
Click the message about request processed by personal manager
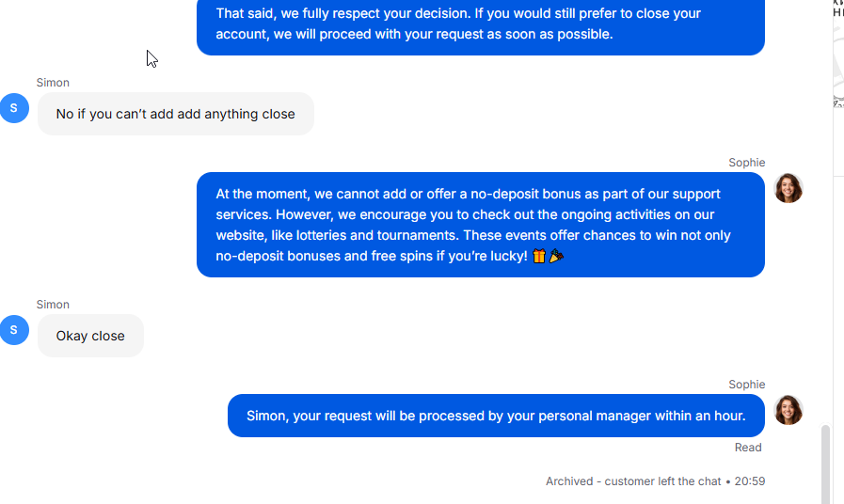(x=496, y=416)
